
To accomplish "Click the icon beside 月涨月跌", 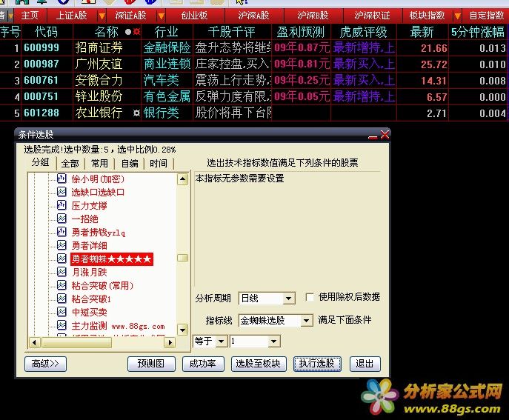I will [61, 272].
